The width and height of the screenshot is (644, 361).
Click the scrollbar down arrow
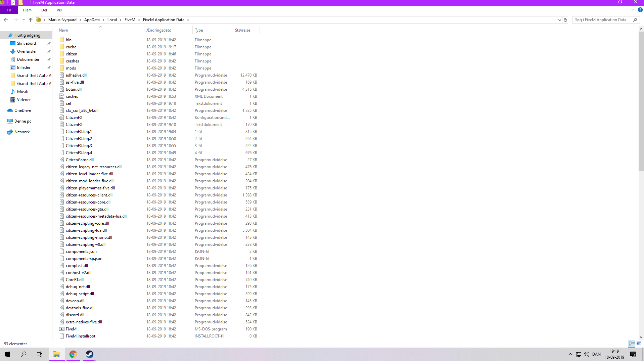pyautogui.click(x=641, y=337)
